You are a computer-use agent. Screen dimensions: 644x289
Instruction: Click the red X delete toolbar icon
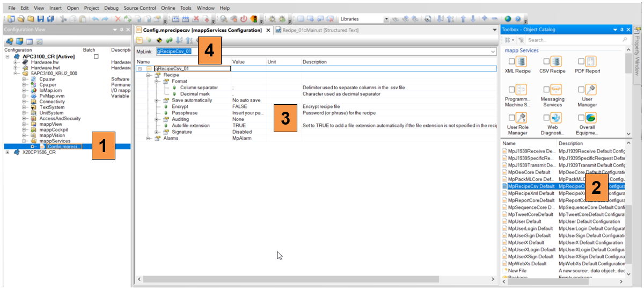[x=119, y=19]
